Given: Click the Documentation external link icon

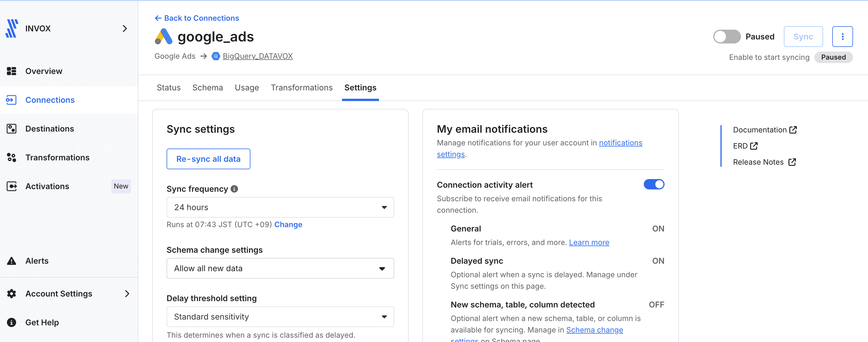Looking at the screenshot, I should coord(793,130).
